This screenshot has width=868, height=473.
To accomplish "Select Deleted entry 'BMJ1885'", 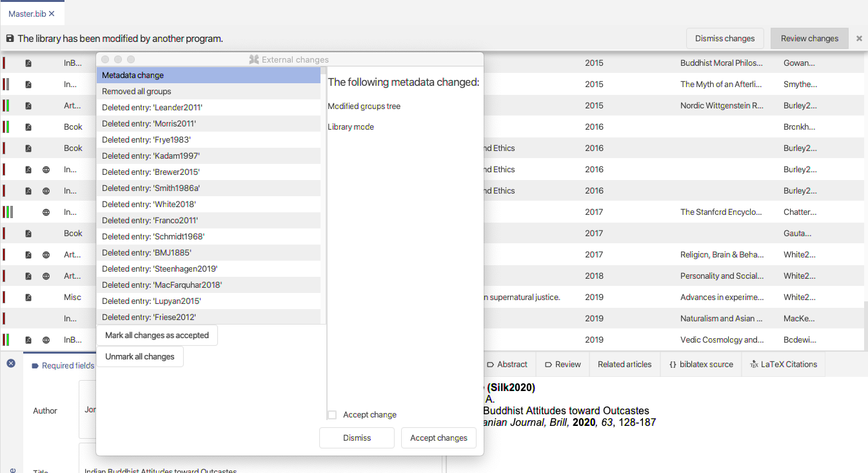I will [x=208, y=253].
